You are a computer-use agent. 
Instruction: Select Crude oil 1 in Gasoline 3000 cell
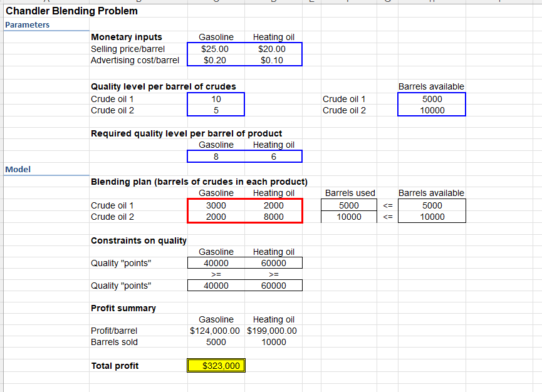tap(216, 205)
